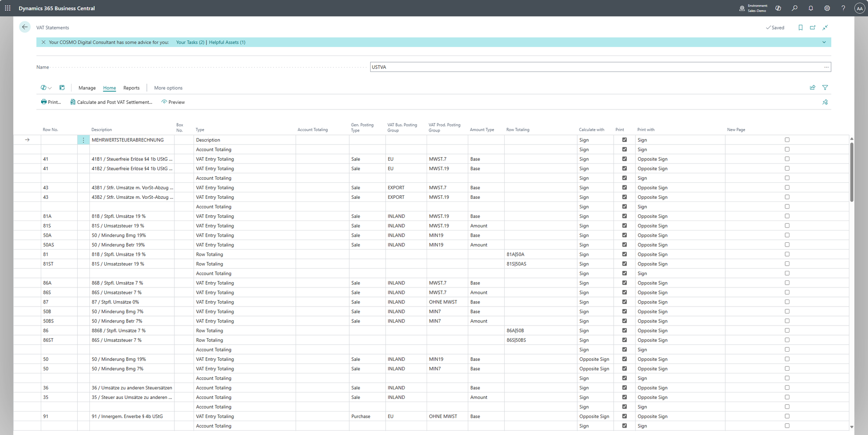868x435 pixels.
Task: Open the filter pane funnel icon
Action: coord(825,88)
